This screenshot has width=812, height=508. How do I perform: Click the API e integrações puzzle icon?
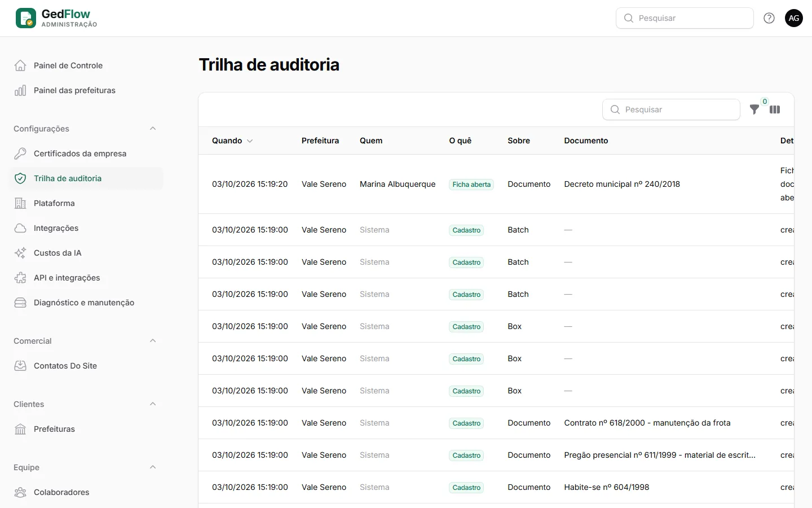[20, 278]
